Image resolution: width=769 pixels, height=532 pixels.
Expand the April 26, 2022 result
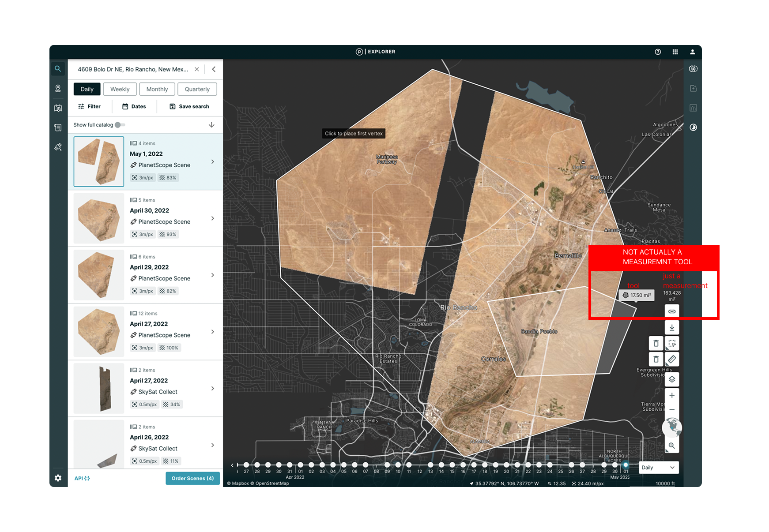(213, 445)
